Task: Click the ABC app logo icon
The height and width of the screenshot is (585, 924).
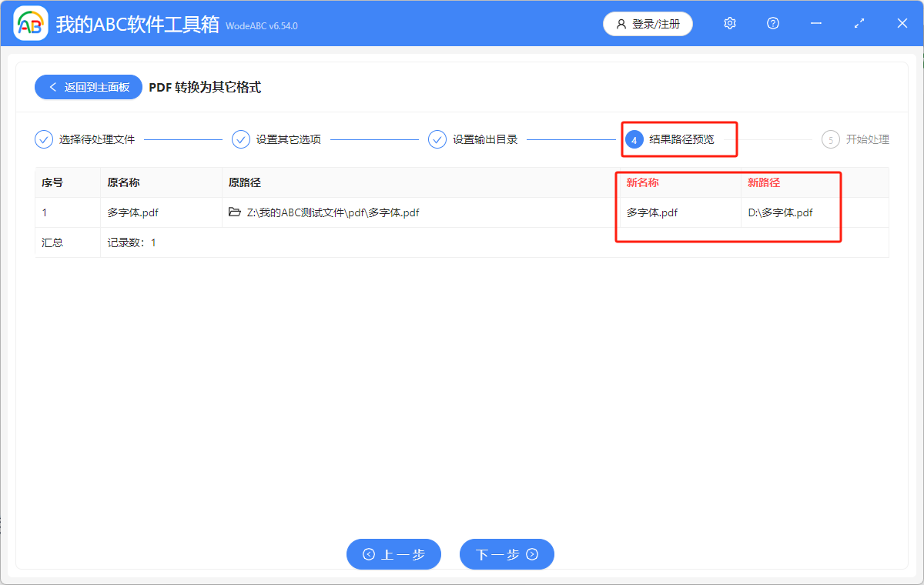Action: 29,23
